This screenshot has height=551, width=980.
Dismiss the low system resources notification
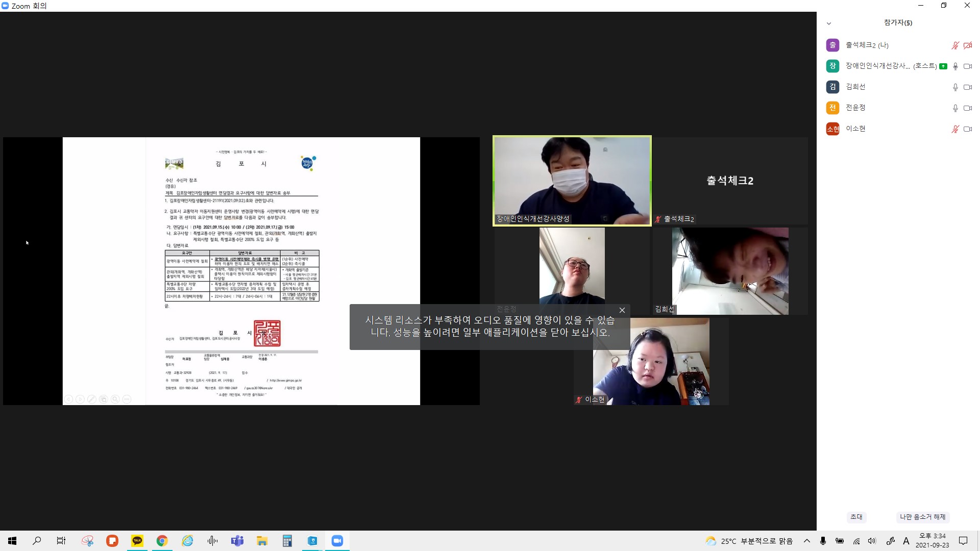(x=622, y=310)
